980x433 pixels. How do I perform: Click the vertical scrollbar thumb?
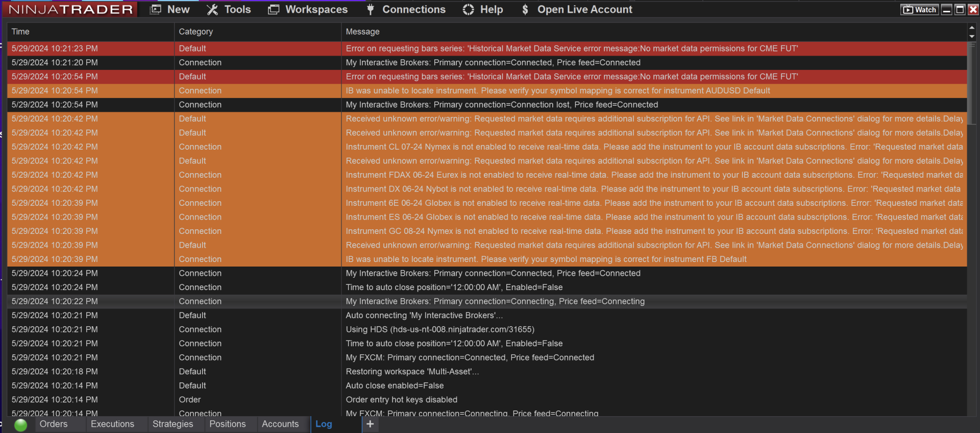[972, 83]
